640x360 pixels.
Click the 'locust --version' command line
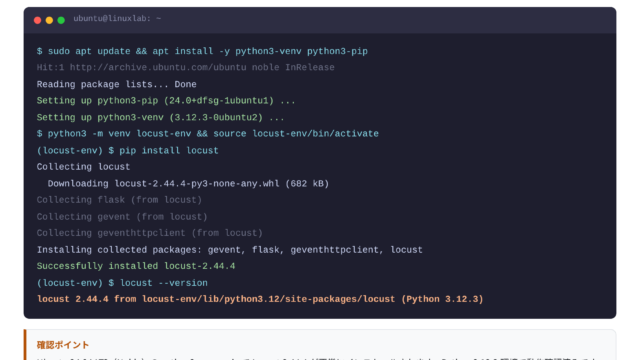click(122, 283)
